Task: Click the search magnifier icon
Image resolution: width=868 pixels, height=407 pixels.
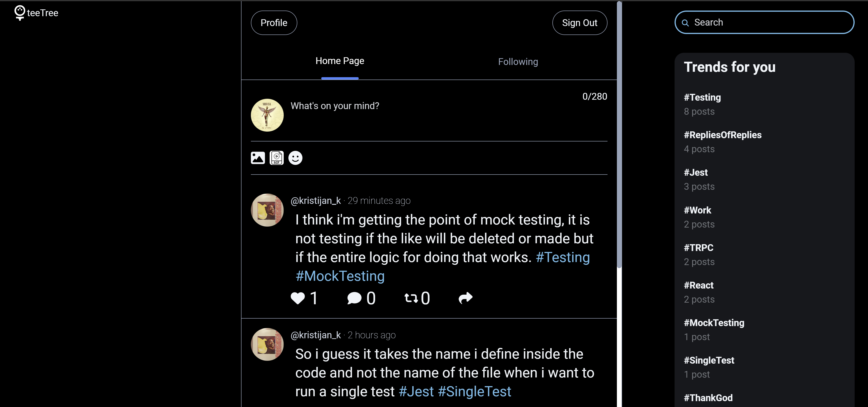Action: tap(685, 23)
